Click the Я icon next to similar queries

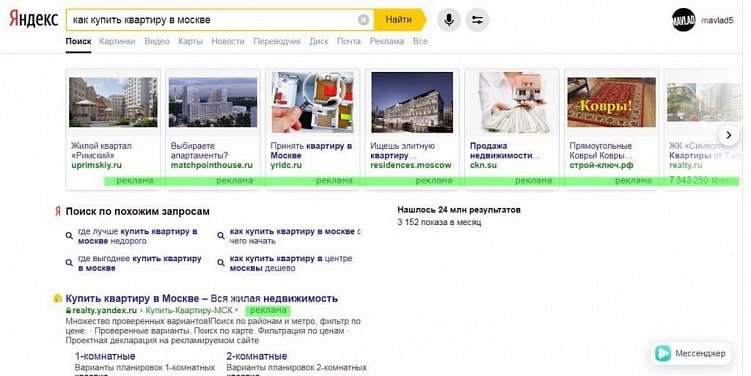coord(57,211)
